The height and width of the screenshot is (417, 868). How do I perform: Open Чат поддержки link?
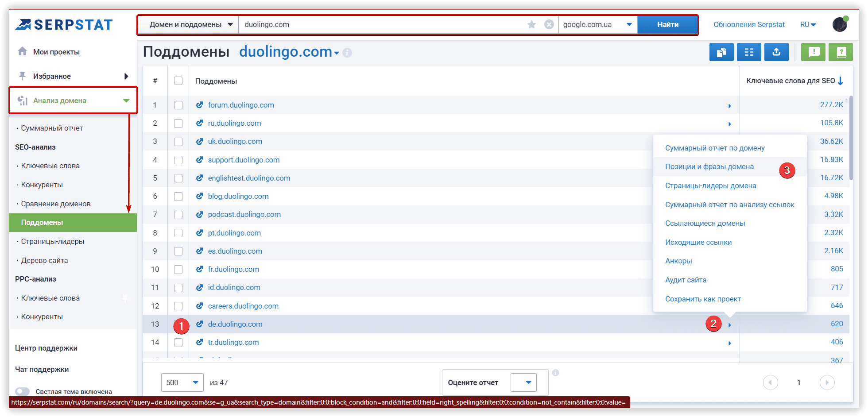click(x=42, y=369)
